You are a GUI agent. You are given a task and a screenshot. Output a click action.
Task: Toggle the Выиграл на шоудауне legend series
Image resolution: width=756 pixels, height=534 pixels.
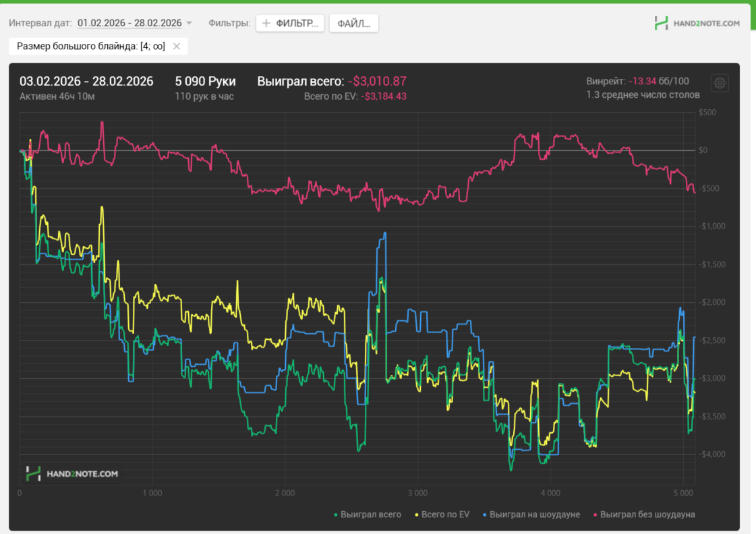pos(531,514)
